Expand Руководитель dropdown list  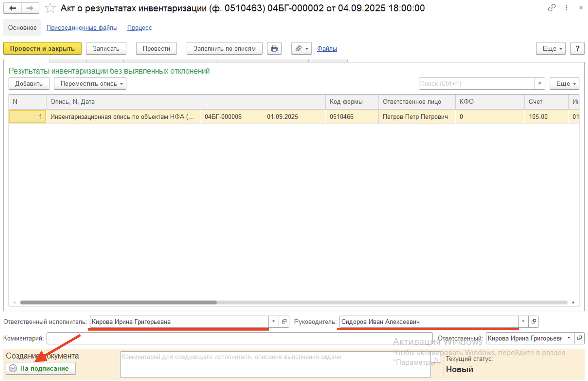point(523,321)
